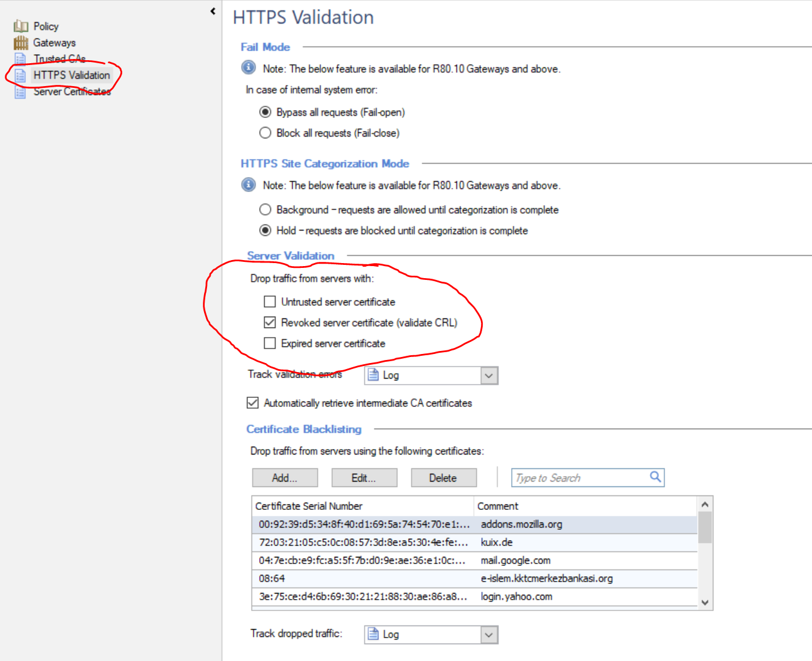The height and width of the screenshot is (661, 812).
Task: Click the Gateways fence icon
Action: point(20,42)
